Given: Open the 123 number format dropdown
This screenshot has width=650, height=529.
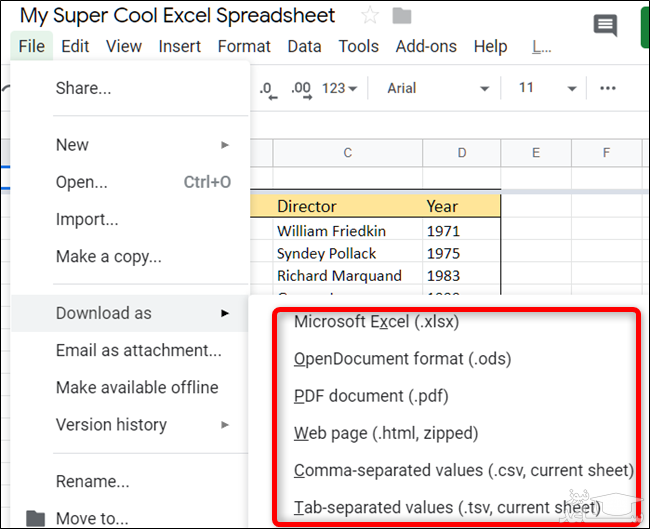Looking at the screenshot, I should coord(340,88).
